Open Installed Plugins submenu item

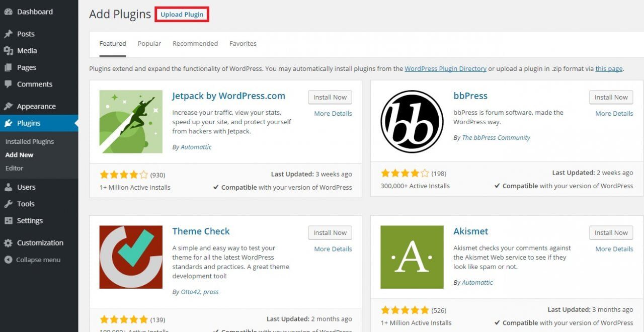[30, 141]
